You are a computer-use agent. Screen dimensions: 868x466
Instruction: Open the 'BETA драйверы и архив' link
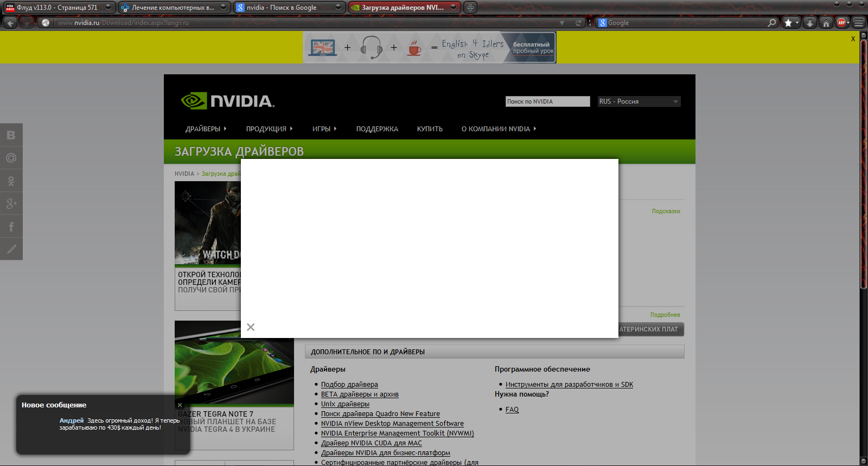point(360,394)
